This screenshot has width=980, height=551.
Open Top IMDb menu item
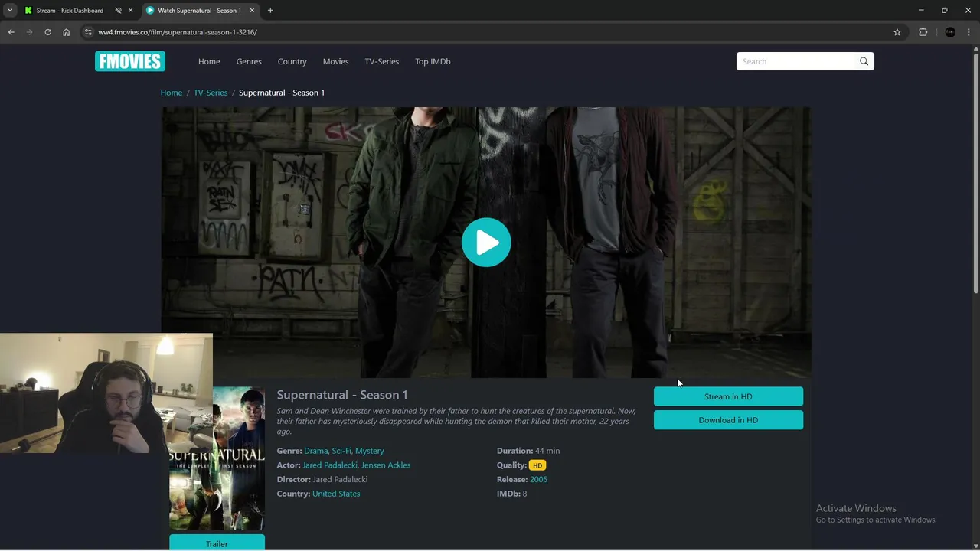coord(433,61)
